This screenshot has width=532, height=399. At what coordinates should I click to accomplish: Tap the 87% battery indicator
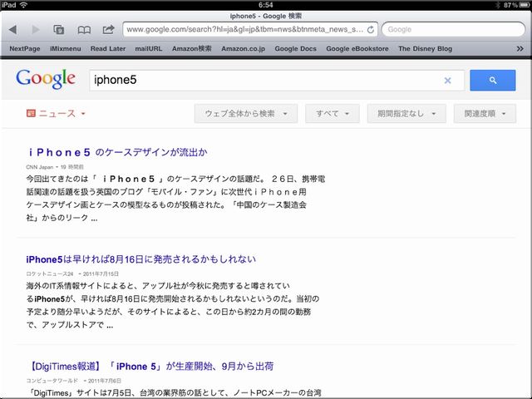(515, 5)
